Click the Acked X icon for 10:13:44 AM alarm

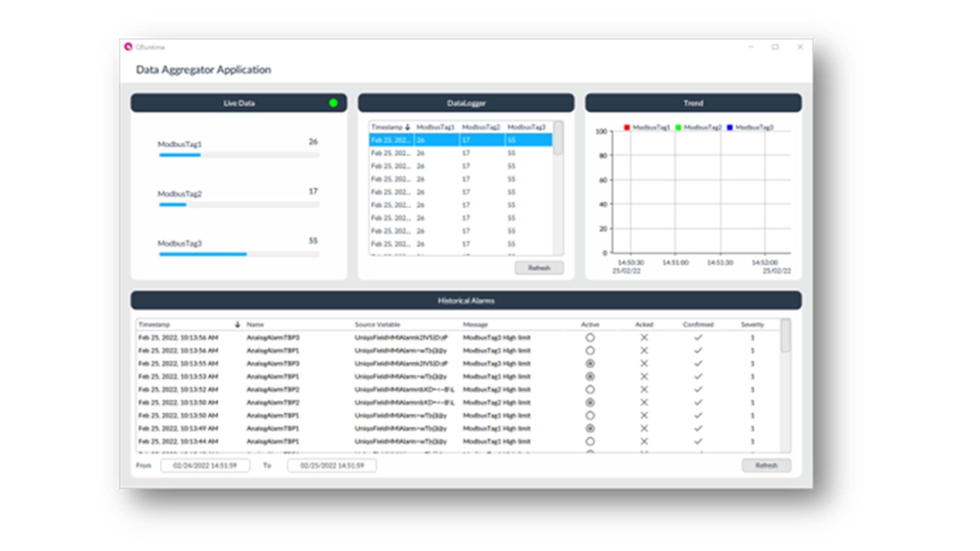(644, 441)
